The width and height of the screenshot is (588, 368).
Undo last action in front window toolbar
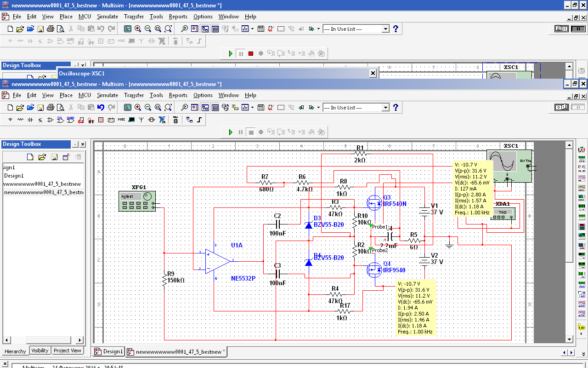[101, 108]
